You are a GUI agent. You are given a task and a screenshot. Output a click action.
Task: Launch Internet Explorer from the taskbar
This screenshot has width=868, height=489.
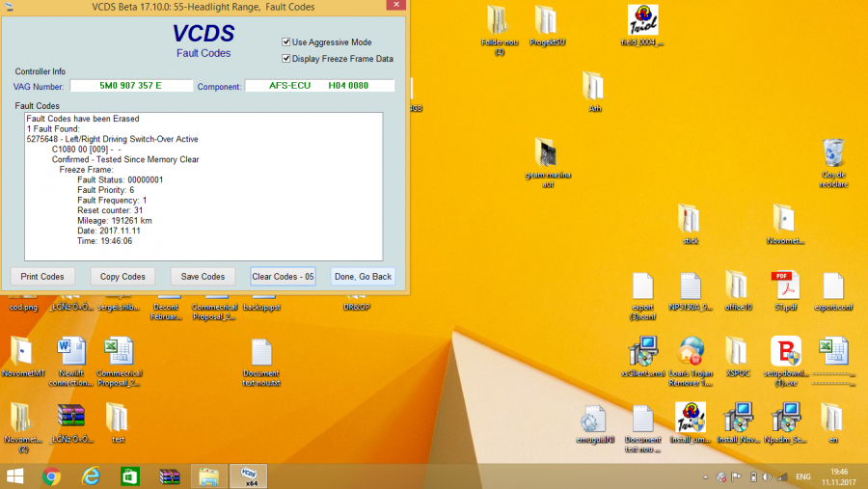coord(91,475)
